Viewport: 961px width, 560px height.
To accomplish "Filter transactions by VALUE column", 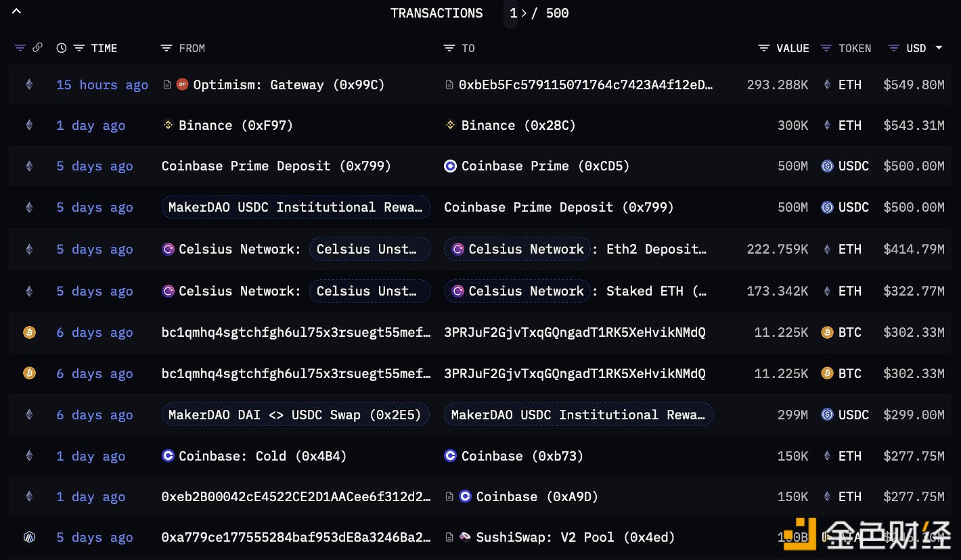I will (764, 48).
